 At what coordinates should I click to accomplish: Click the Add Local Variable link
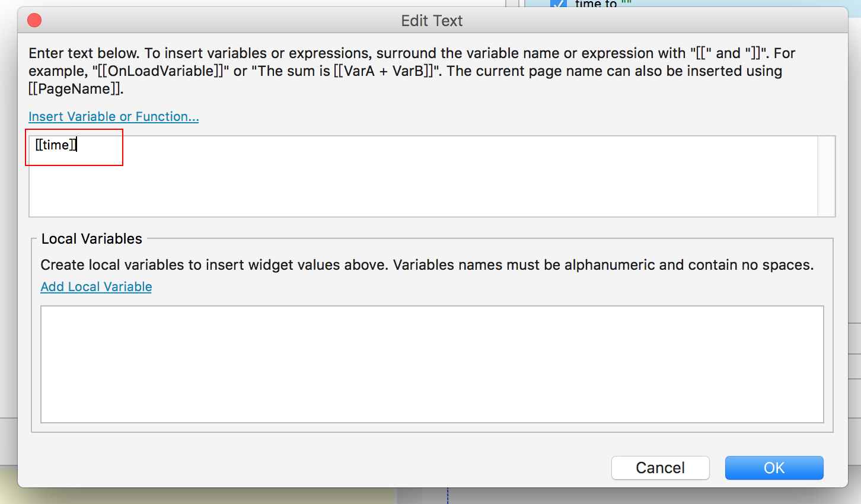pyautogui.click(x=96, y=287)
